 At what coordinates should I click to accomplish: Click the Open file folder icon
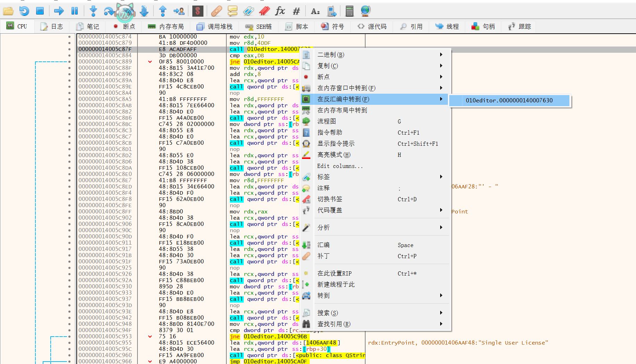pyautogui.click(x=8, y=11)
